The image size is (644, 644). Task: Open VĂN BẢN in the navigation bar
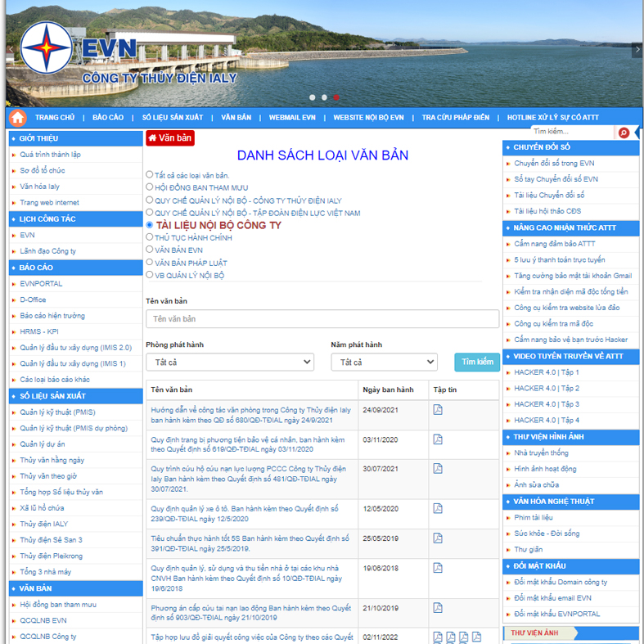tap(236, 118)
